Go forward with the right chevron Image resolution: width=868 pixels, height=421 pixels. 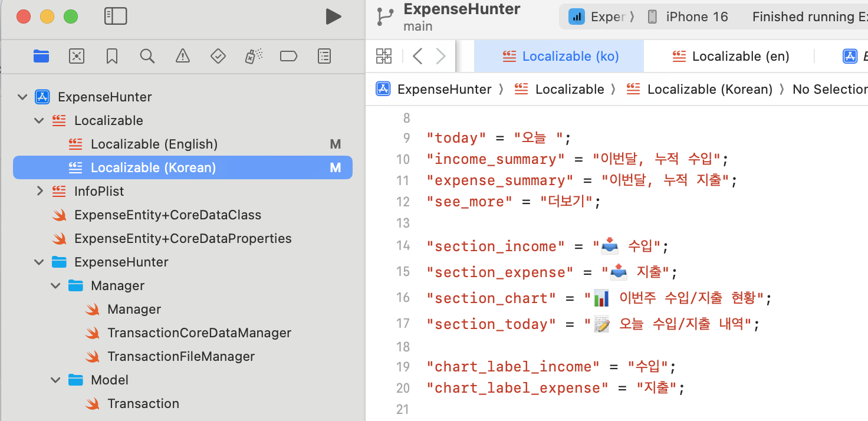(x=440, y=56)
